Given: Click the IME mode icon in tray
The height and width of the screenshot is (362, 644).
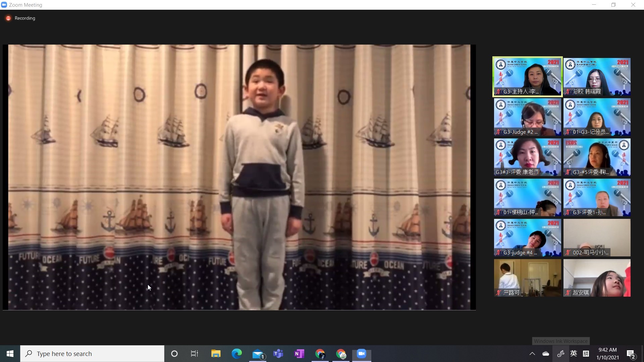Looking at the screenshot, I should [586, 354].
